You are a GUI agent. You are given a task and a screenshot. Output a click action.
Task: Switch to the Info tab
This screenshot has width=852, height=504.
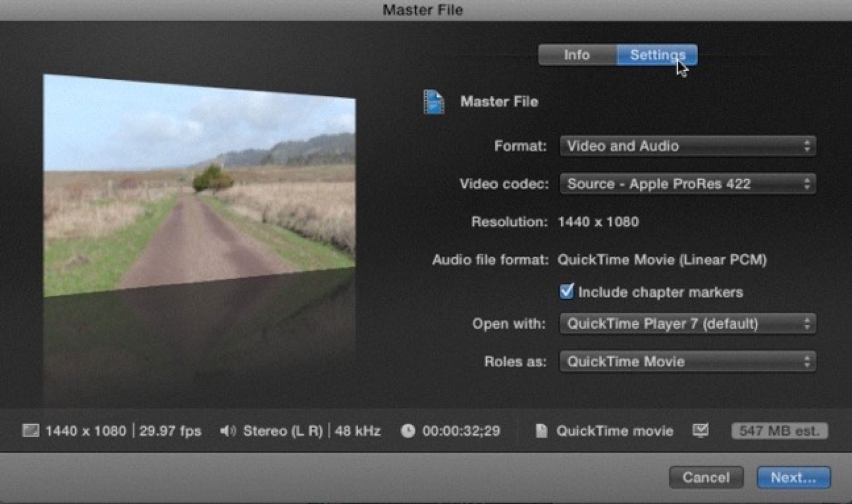point(577,55)
